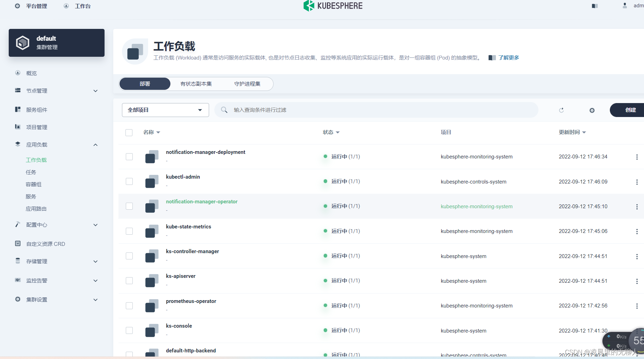
Task: Switch to the 部署 tab
Action: tap(145, 84)
